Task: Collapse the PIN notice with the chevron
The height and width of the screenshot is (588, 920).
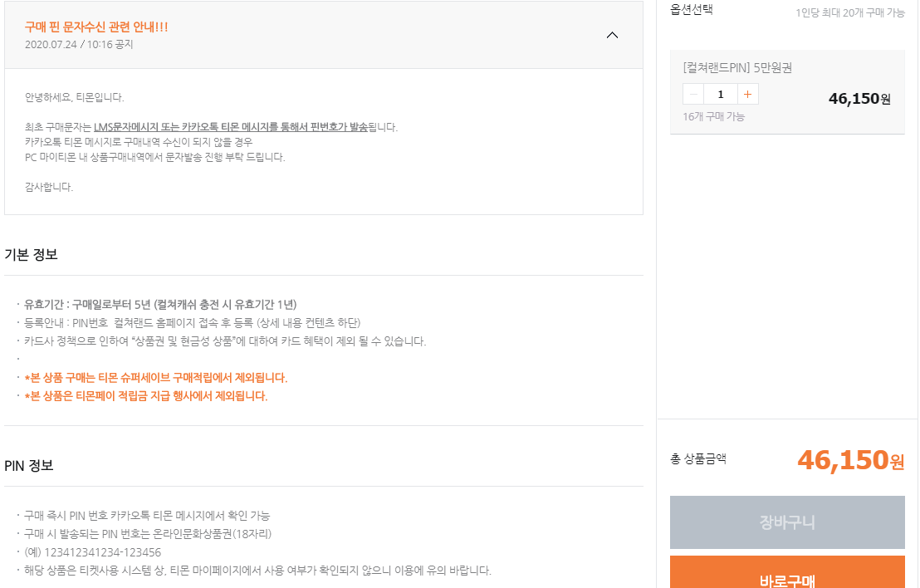Action: point(612,35)
